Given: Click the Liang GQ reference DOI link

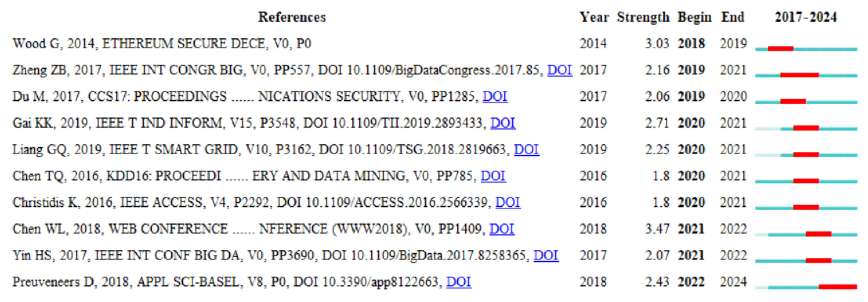Looking at the screenshot, I should pos(526,150).
